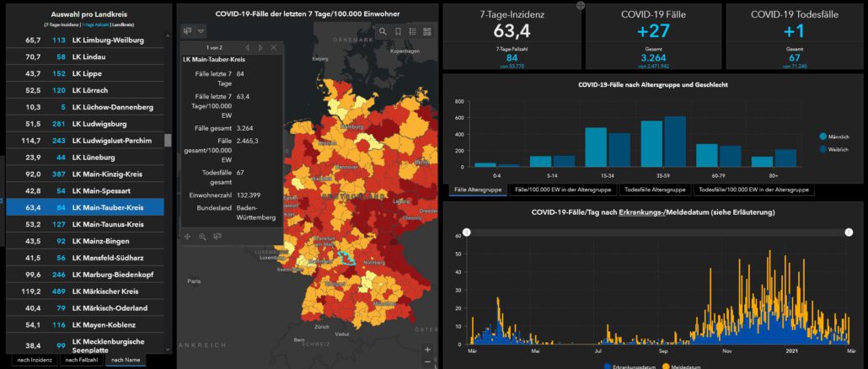
Task: Toggle Erkrankungsdatum series in legend
Action: [630, 366]
